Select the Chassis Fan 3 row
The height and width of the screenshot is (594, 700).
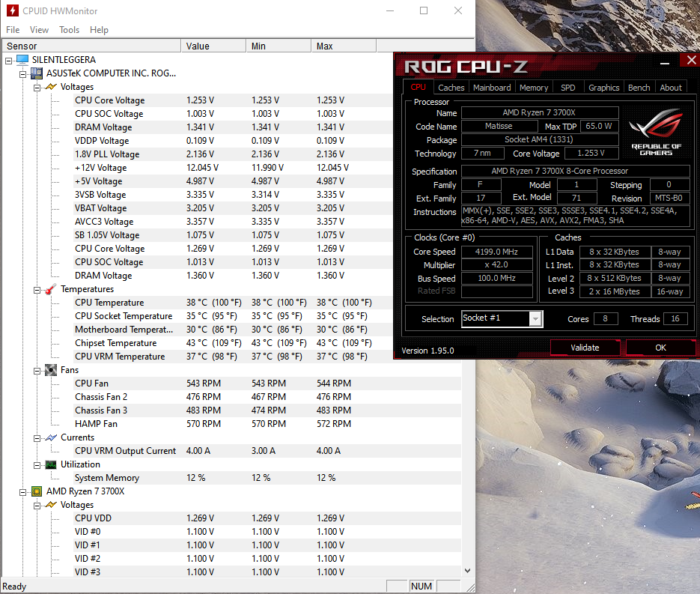pos(267,410)
